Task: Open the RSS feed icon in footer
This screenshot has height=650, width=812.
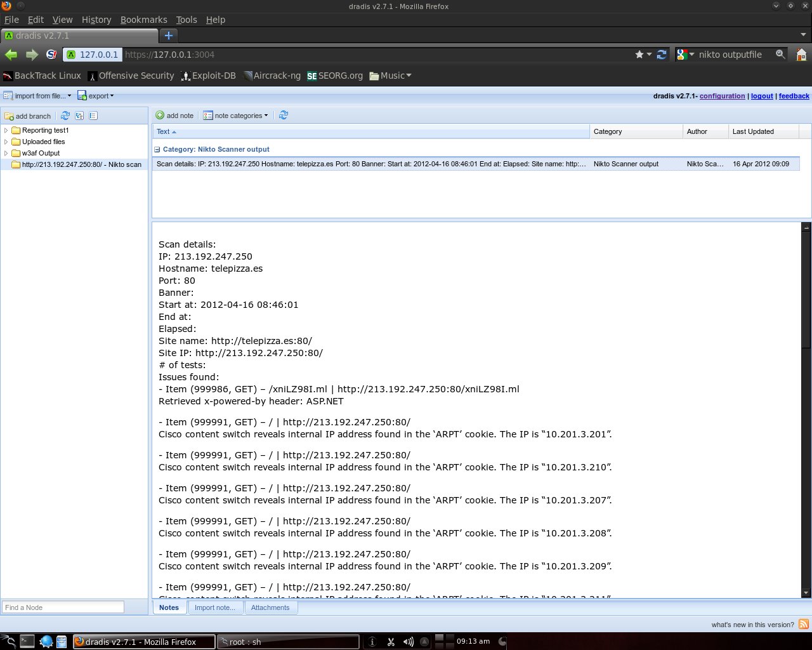Action: pyautogui.click(x=803, y=624)
